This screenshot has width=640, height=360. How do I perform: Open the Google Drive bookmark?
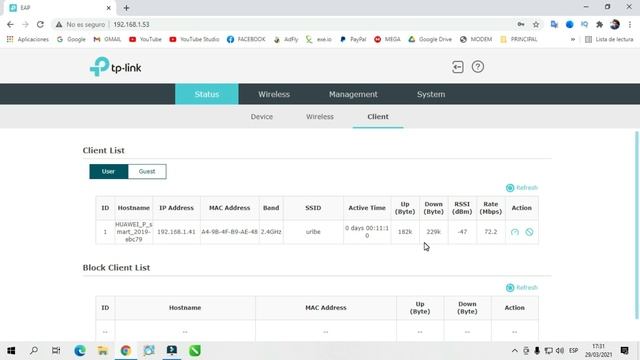(x=430, y=40)
